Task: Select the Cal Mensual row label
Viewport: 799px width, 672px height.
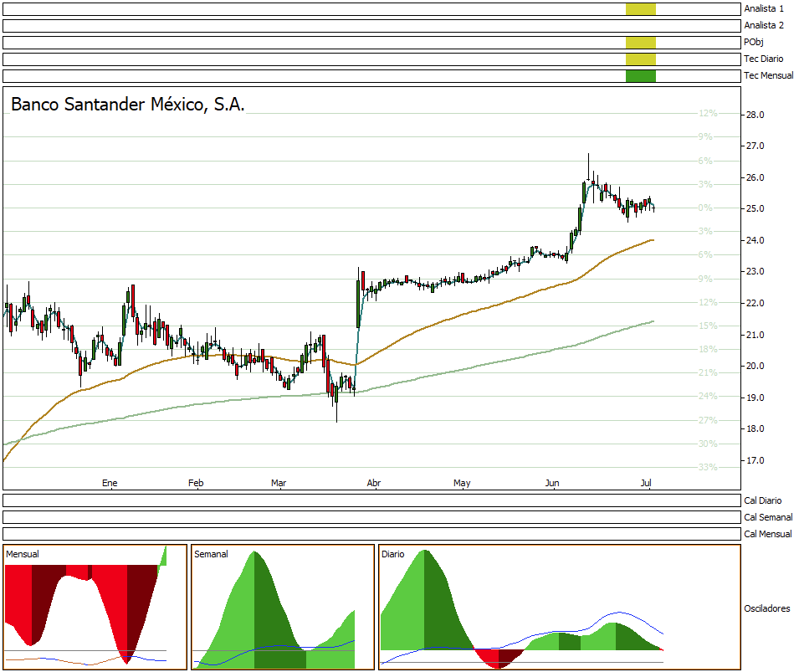Action: click(x=767, y=535)
